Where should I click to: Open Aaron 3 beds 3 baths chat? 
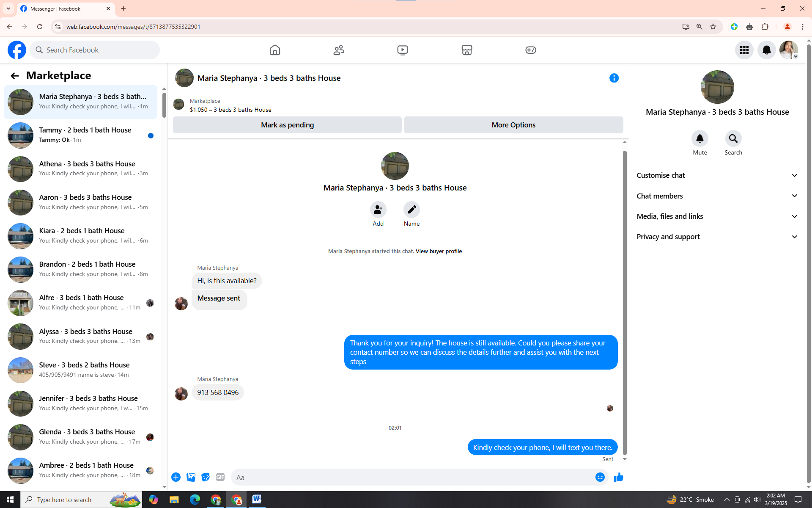pos(80,202)
